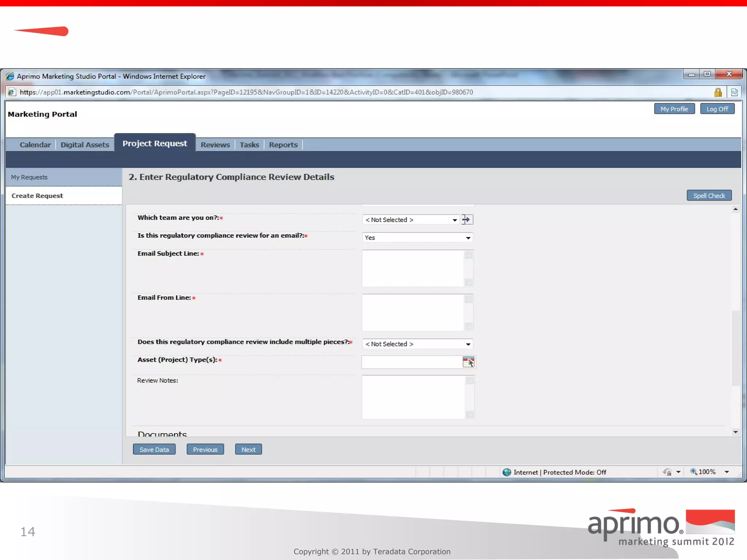Switch to the Reviews tab

(x=215, y=145)
